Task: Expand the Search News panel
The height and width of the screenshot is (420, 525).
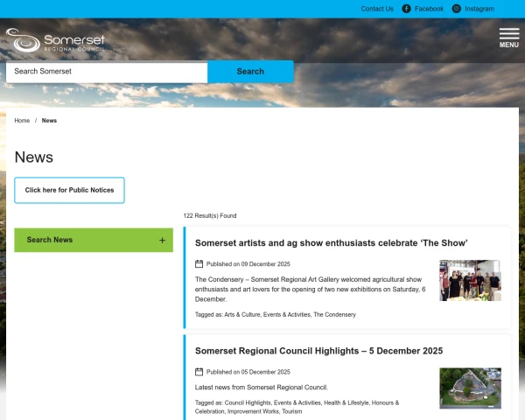Action: 94,240
